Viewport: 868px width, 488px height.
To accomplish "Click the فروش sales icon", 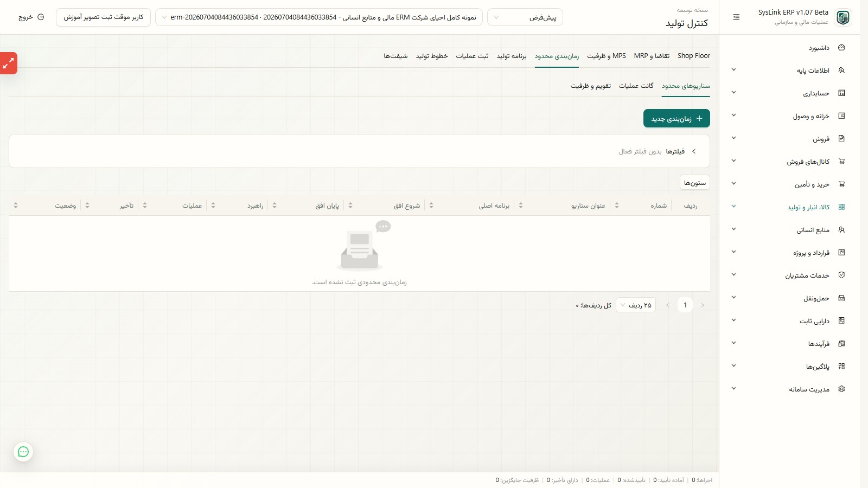I will coord(841,139).
